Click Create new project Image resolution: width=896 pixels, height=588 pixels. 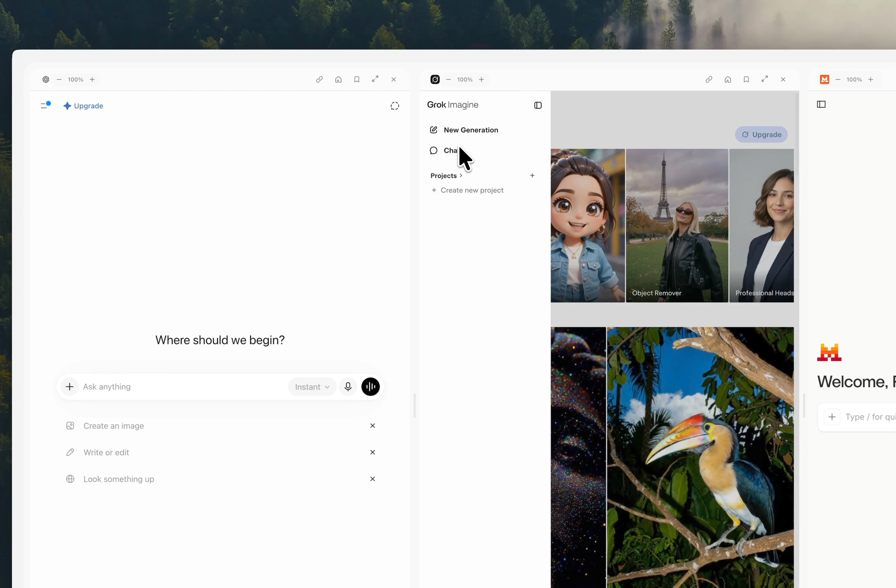pos(467,191)
